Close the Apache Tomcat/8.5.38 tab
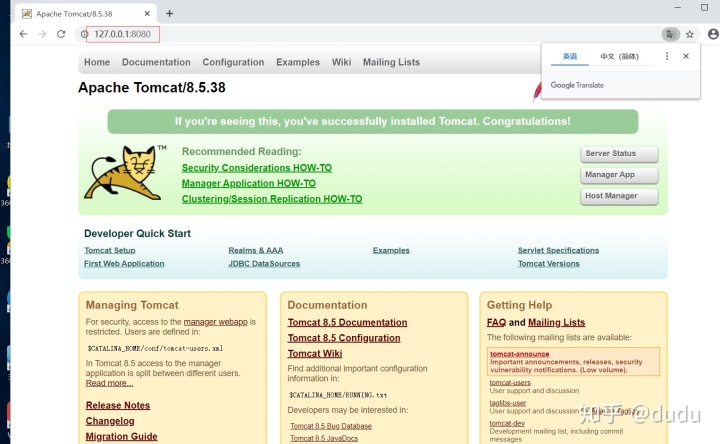 point(147,13)
